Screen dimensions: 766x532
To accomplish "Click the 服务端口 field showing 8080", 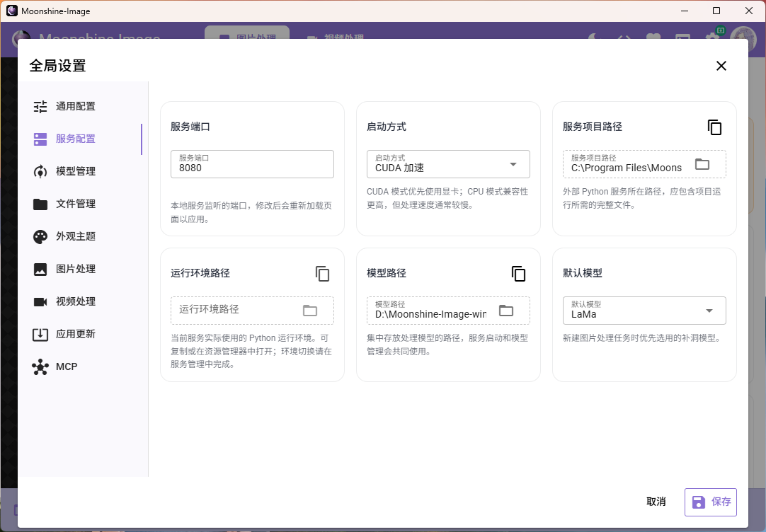I will coord(252,164).
